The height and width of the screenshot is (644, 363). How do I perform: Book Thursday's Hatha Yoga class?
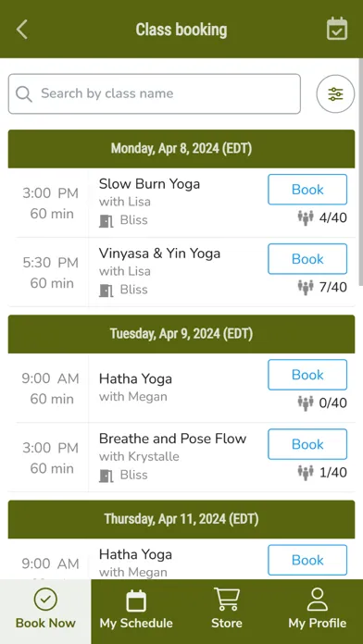[307, 560]
